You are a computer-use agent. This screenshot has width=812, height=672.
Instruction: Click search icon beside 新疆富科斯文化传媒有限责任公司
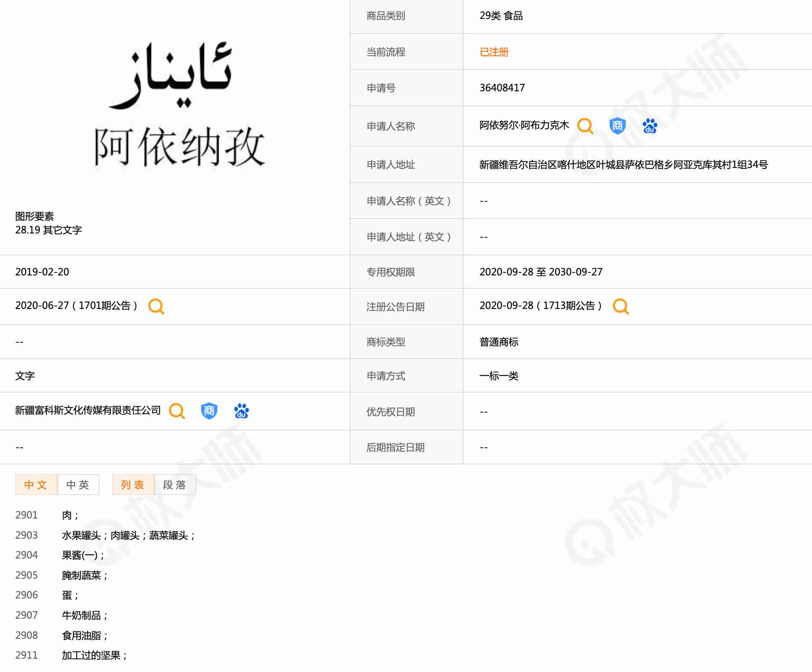pos(177,411)
